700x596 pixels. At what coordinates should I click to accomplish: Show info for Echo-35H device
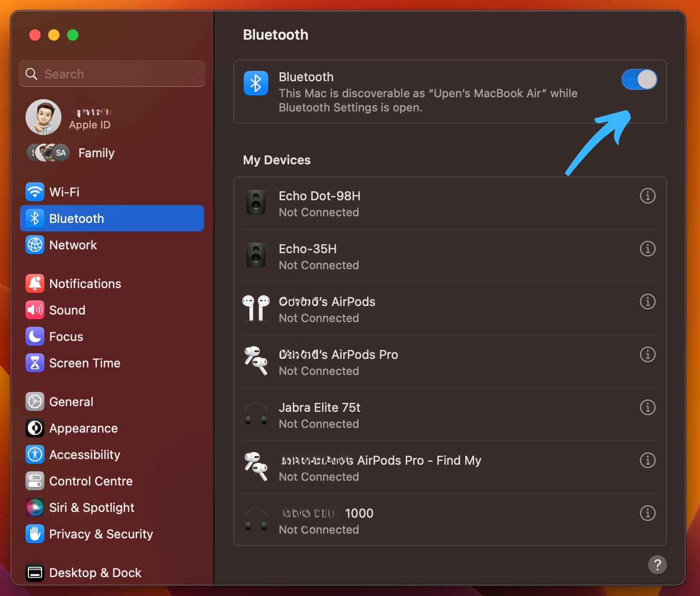[x=648, y=248]
